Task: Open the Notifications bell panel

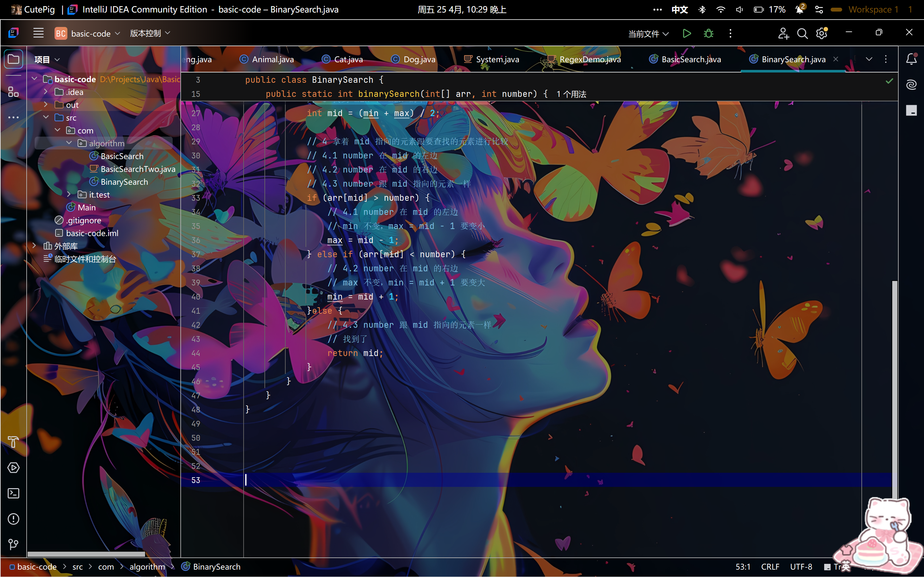Action: click(911, 59)
